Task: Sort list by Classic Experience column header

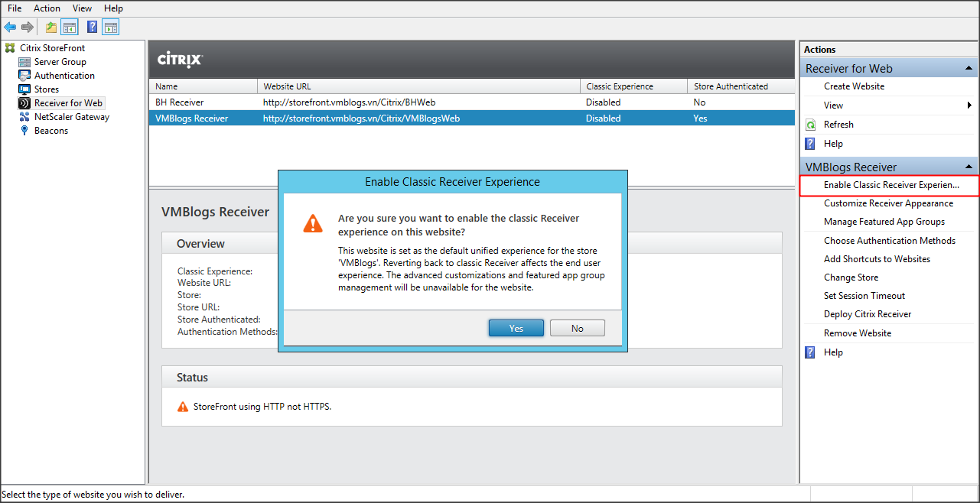Action: (620, 86)
